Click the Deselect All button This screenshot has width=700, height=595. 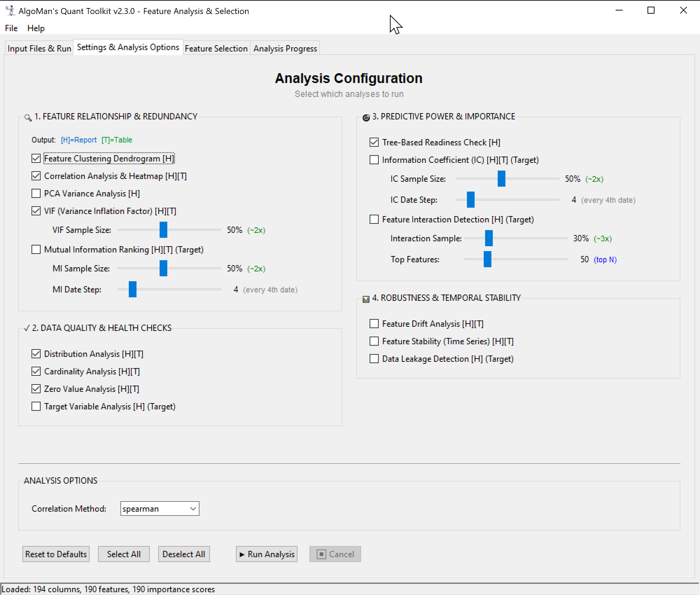coord(184,554)
